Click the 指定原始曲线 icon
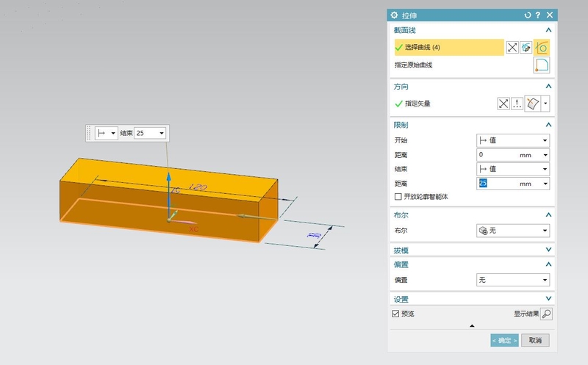This screenshot has height=365, width=588. click(541, 65)
